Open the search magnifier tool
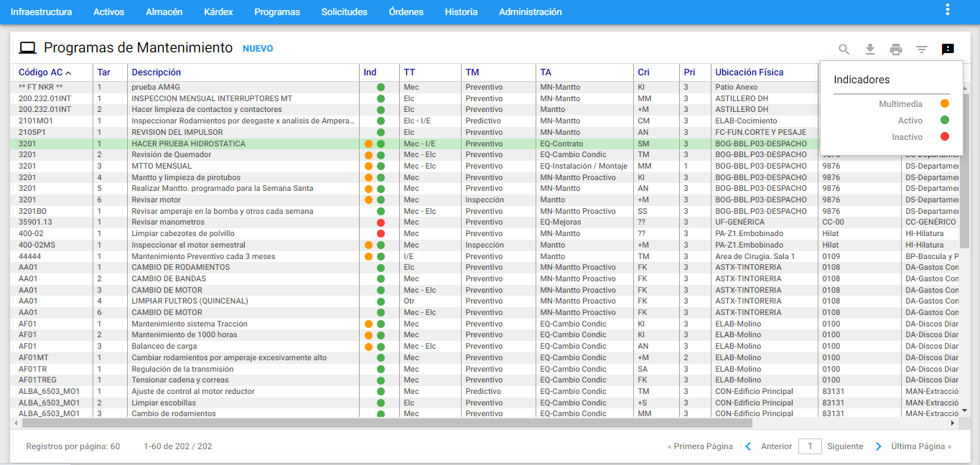Screen dimensions: 980x465 click(x=844, y=50)
